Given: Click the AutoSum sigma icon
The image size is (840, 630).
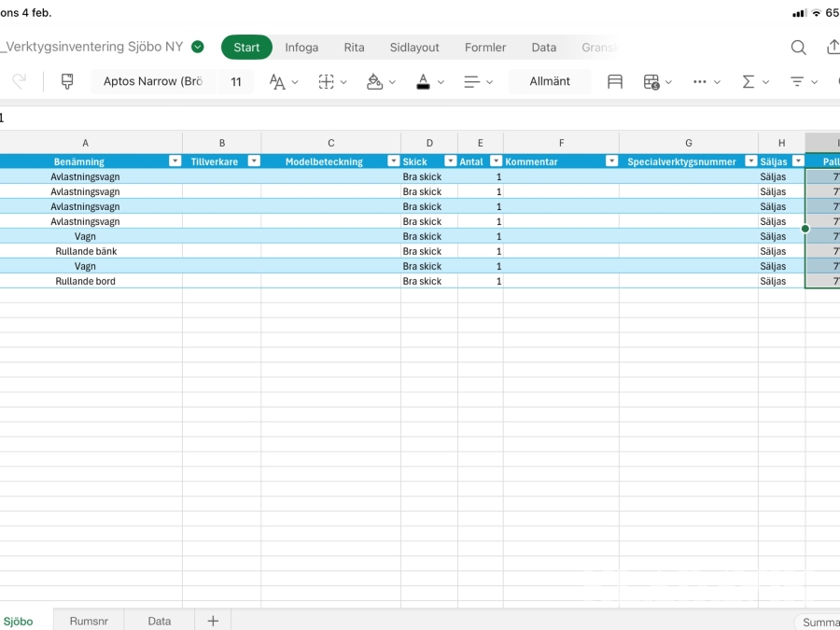Looking at the screenshot, I should [749, 82].
